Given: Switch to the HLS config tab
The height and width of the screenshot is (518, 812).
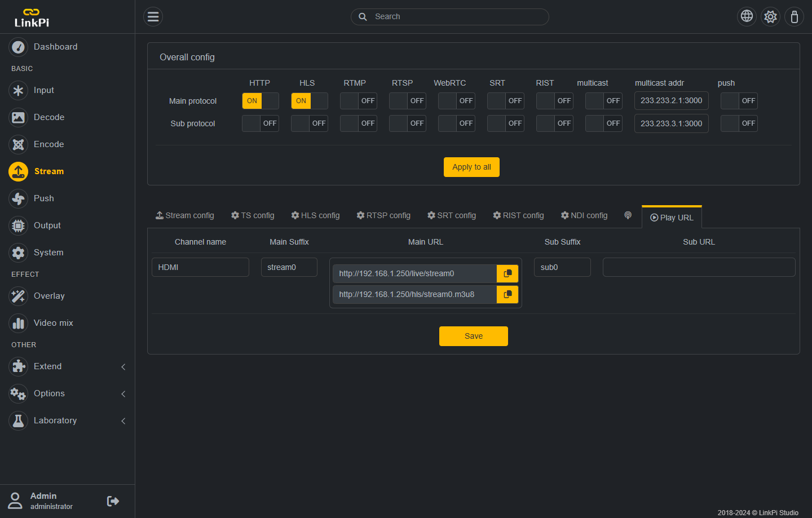Looking at the screenshot, I should point(315,215).
